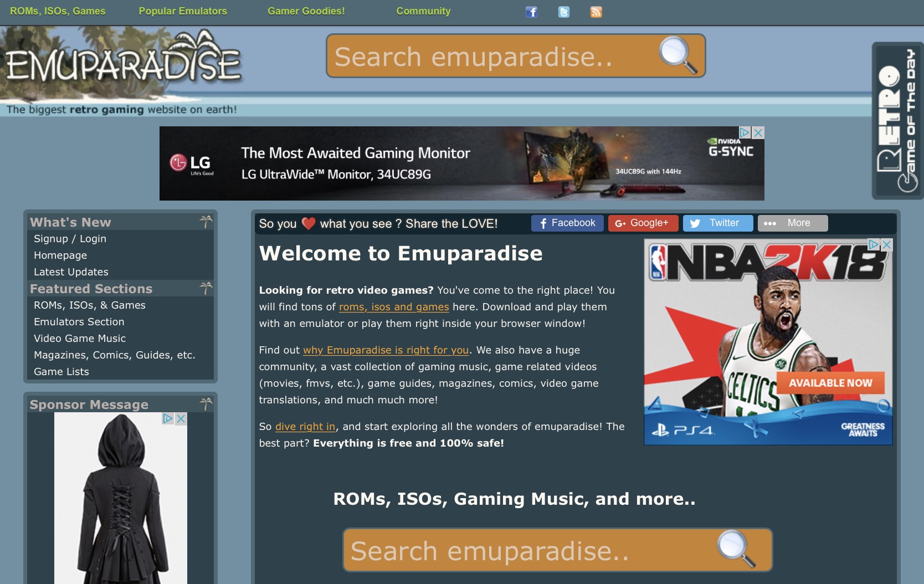Open the Facebook icon in top bar
Screen dimensions: 924x584
tap(531, 12)
